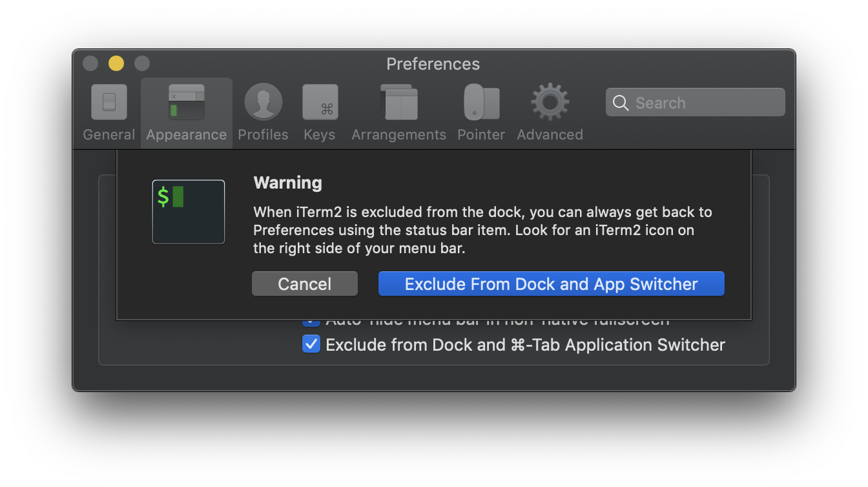This screenshot has height=487, width=868.
Task: Click the magnifying glass in the search field
Action: click(621, 102)
